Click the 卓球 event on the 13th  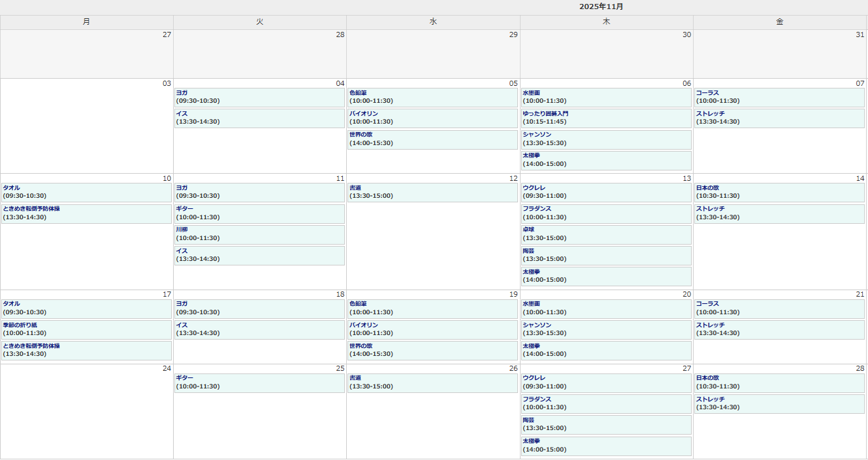click(x=606, y=234)
